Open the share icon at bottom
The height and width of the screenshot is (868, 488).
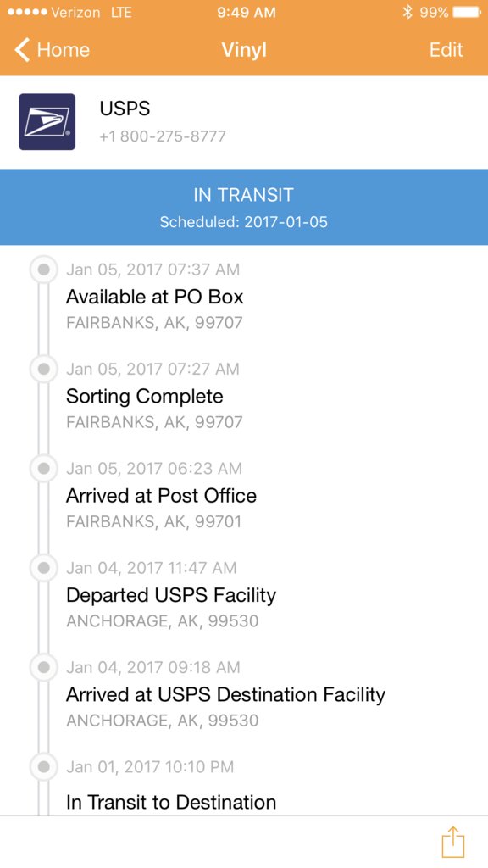click(453, 842)
